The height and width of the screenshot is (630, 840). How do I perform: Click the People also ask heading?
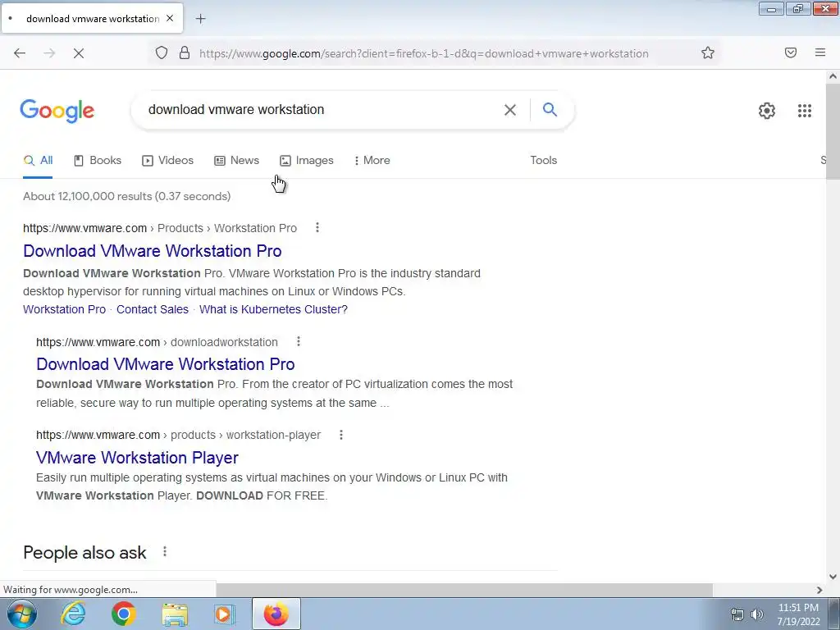[84, 552]
